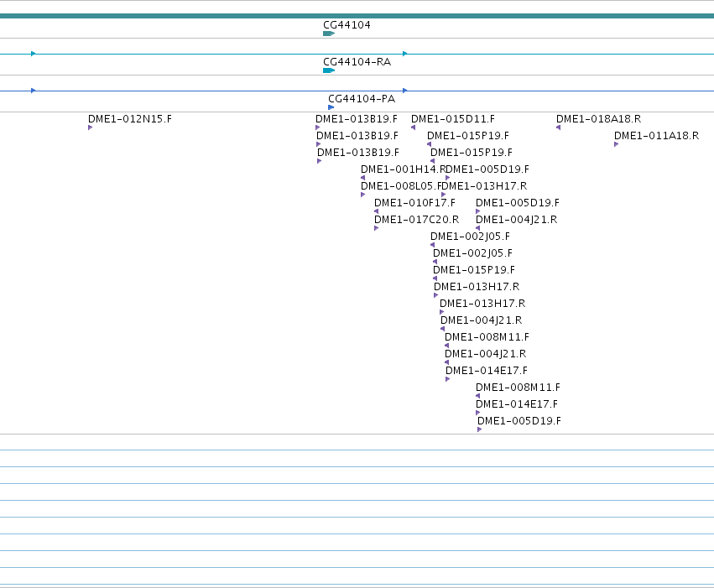Open the DME1-018A18.R feature label
The width and height of the screenshot is (714, 588).
click(x=598, y=119)
